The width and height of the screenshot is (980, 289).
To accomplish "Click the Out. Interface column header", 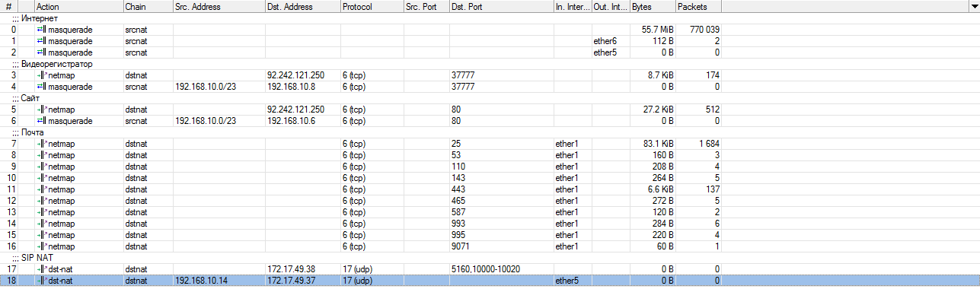I will [611, 6].
